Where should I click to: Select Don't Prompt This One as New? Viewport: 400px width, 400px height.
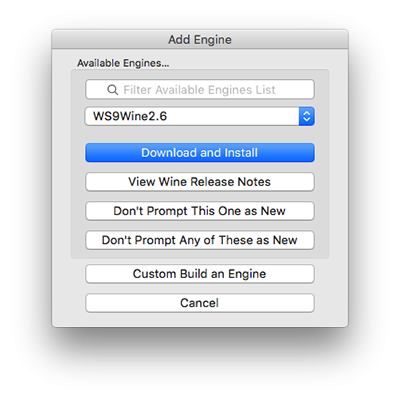[x=200, y=211]
